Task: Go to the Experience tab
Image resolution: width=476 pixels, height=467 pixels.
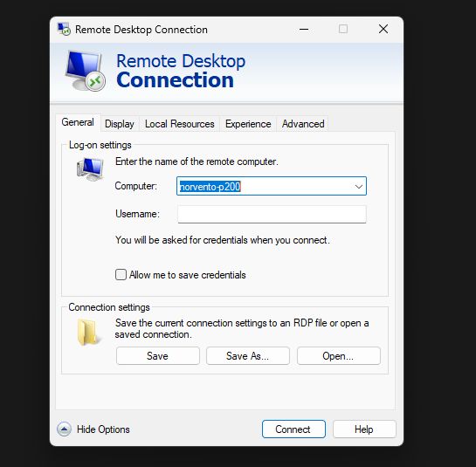Action: coord(248,124)
